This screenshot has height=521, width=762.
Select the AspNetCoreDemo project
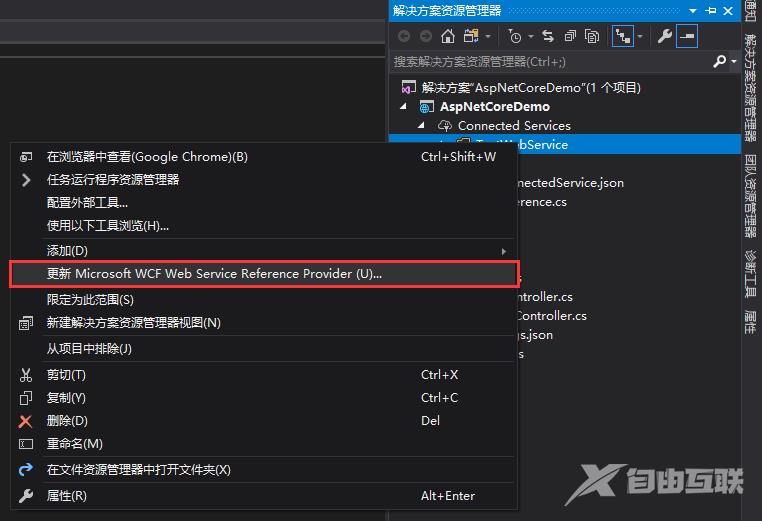point(495,106)
